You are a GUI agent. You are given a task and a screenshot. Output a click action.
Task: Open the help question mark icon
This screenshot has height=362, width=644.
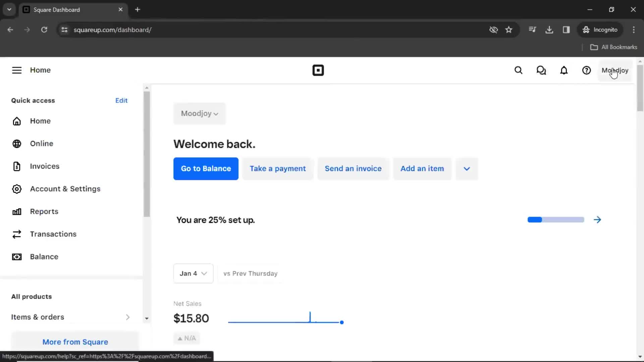click(586, 70)
